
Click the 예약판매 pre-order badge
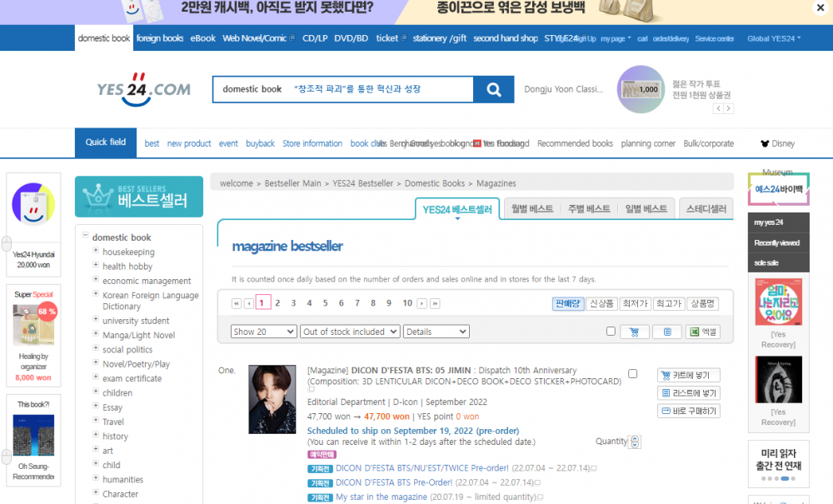tap(322, 455)
